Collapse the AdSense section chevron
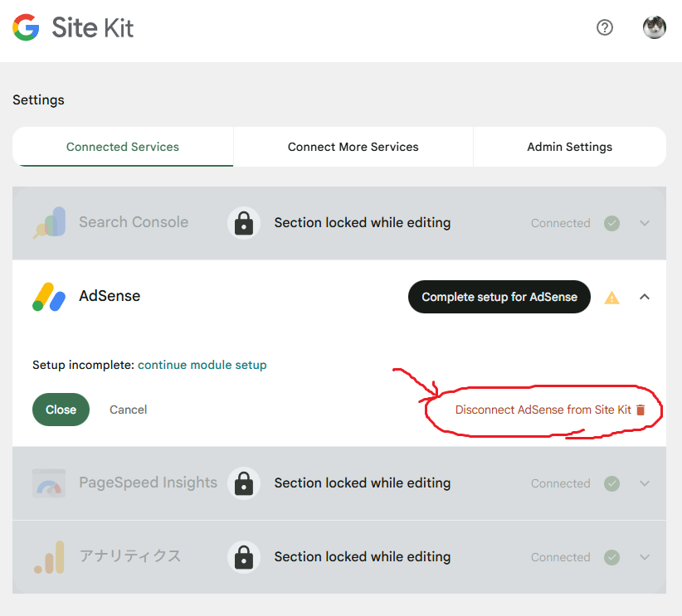682x616 pixels. (x=645, y=298)
